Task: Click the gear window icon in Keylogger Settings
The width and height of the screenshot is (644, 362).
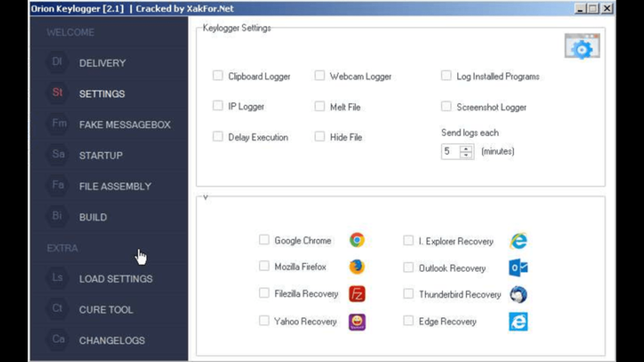Action: (582, 46)
